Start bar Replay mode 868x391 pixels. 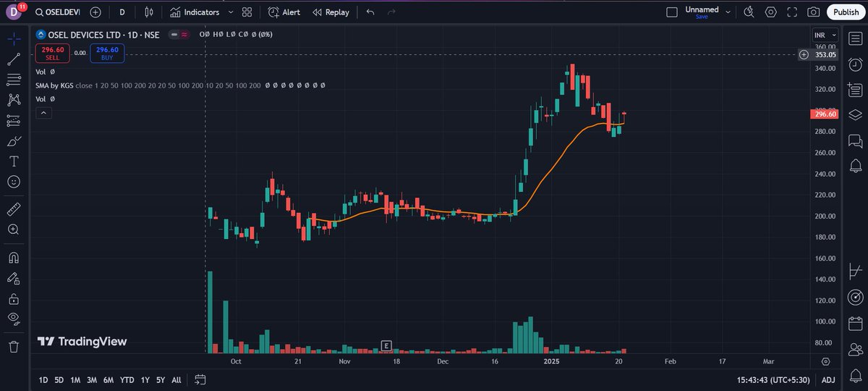331,12
